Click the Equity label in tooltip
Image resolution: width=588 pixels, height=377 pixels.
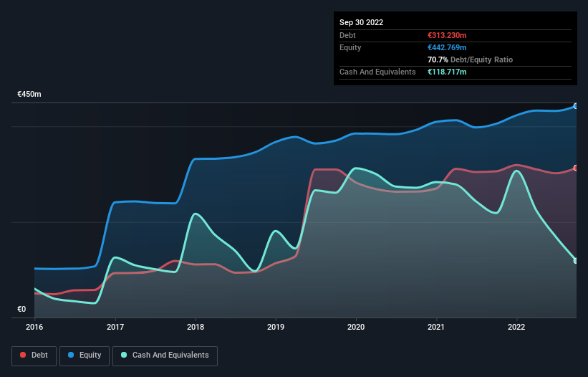point(350,47)
